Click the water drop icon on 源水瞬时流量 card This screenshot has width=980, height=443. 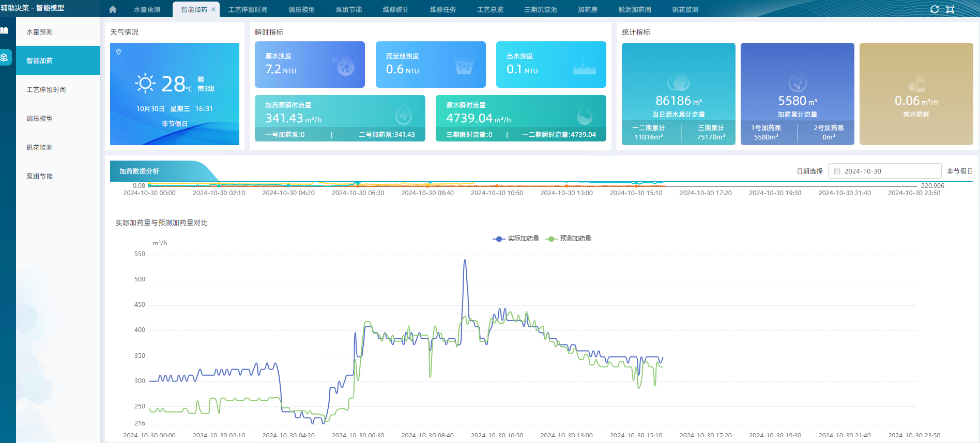click(x=584, y=115)
